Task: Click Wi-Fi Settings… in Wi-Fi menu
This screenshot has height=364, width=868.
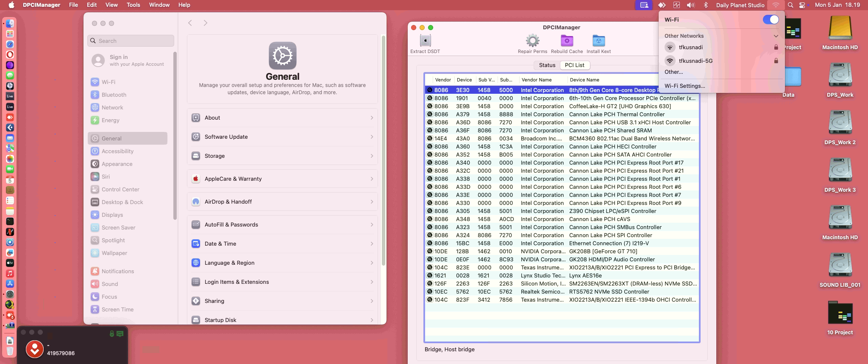Action: [684, 86]
